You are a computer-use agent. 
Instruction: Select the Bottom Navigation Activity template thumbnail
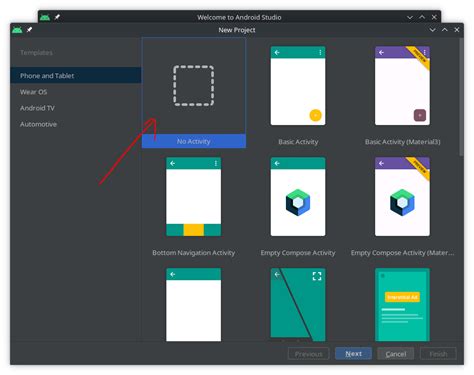[x=194, y=197]
